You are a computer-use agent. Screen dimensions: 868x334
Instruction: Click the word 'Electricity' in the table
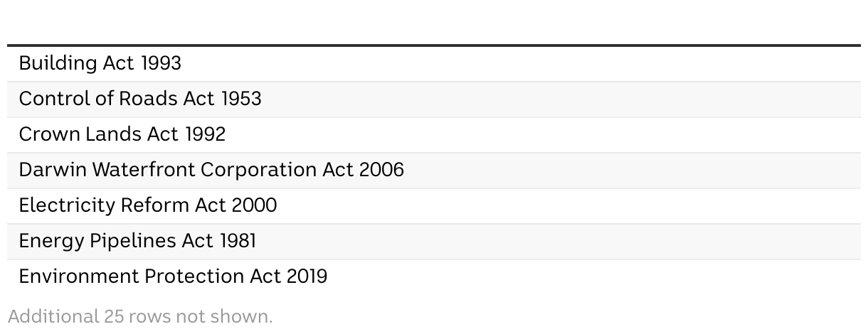click(x=67, y=206)
